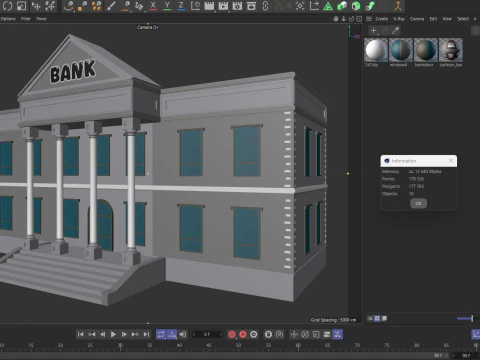Select the window4 material thumbnail

point(401,50)
